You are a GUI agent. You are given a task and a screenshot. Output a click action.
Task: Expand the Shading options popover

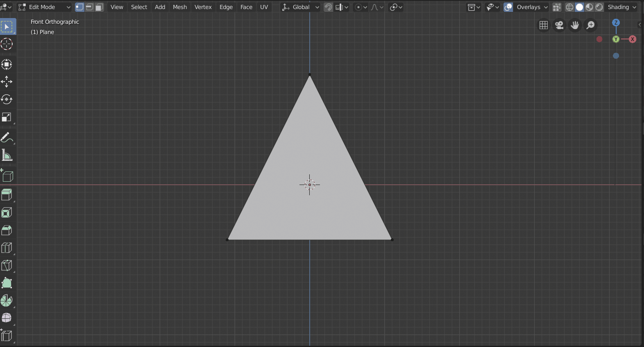click(x=622, y=7)
